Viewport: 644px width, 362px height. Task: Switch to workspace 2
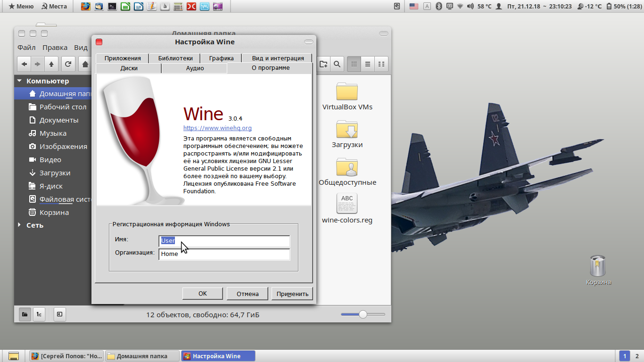637,356
